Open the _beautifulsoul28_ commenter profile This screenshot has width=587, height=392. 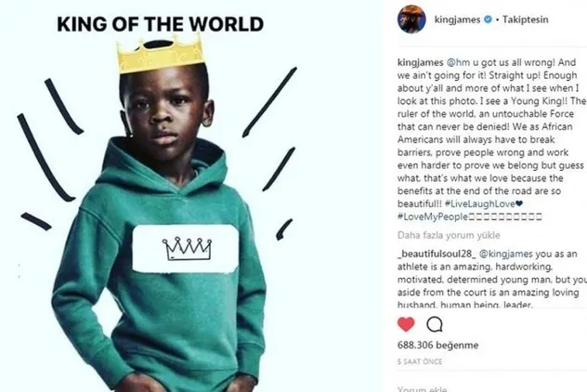437,254
